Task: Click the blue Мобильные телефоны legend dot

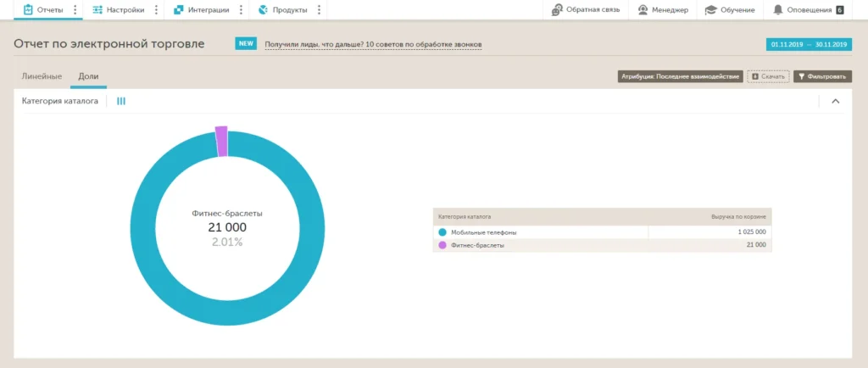Action: [442, 232]
